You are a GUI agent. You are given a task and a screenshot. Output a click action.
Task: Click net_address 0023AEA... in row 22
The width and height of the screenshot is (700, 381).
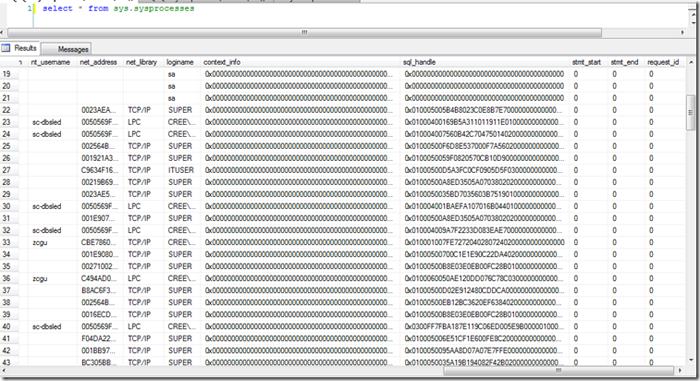[99, 110]
